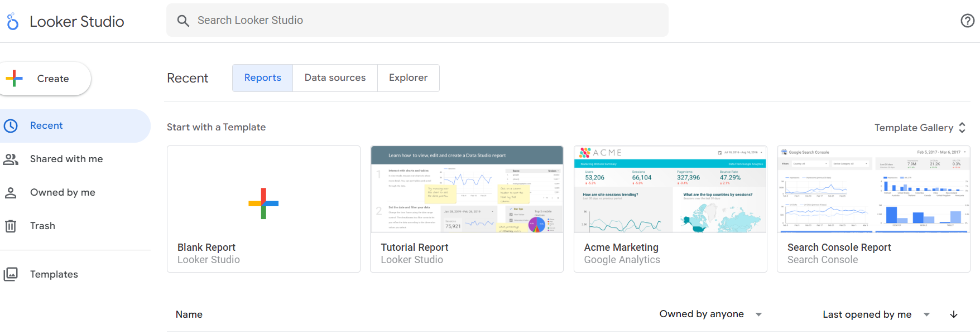Click the search magnifier icon

coord(183,21)
